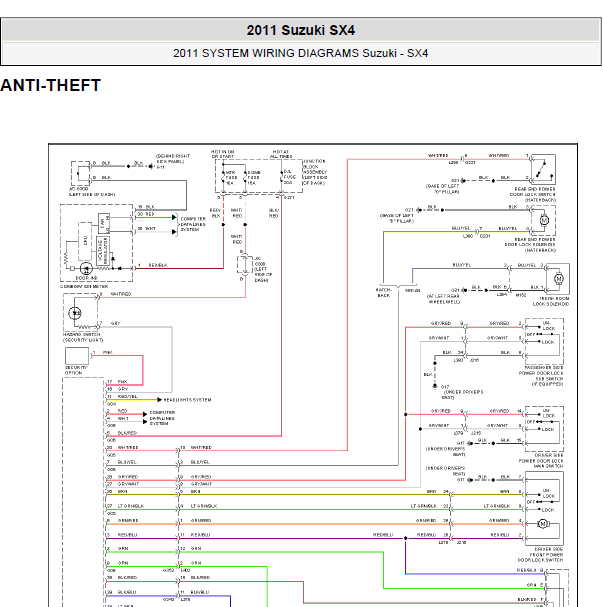Click the CAN block in combination meter
The height and width of the screenshot is (607, 603).
103,223
